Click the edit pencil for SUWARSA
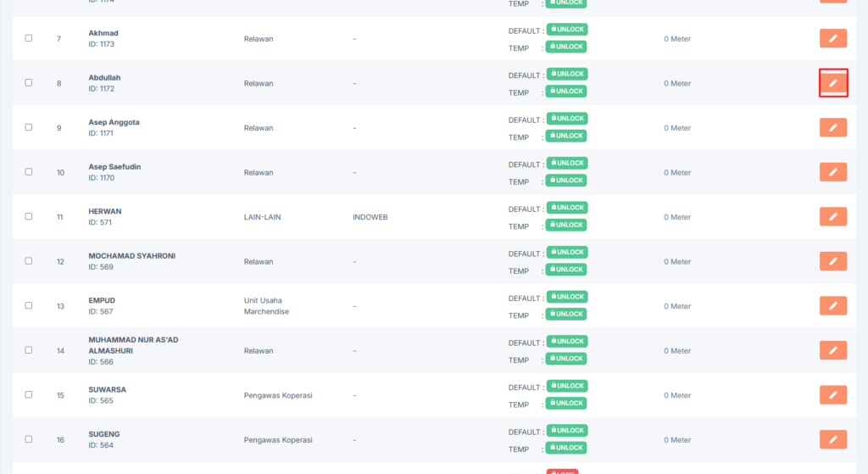The height and width of the screenshot is (474, 868). [832, 394]
